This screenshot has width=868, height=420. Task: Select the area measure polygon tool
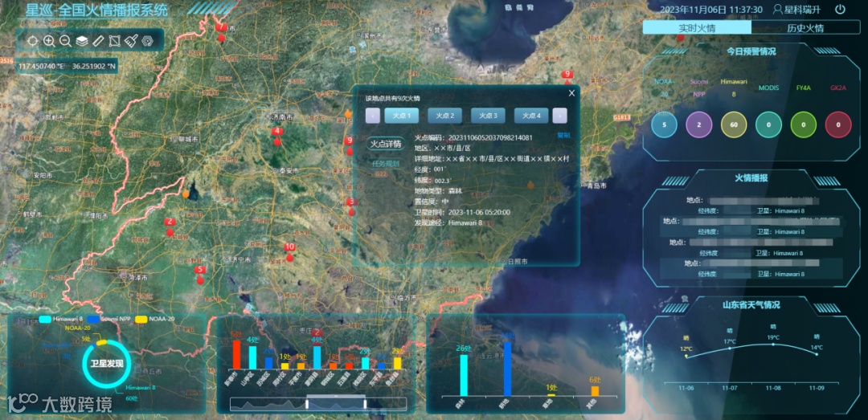115,40
